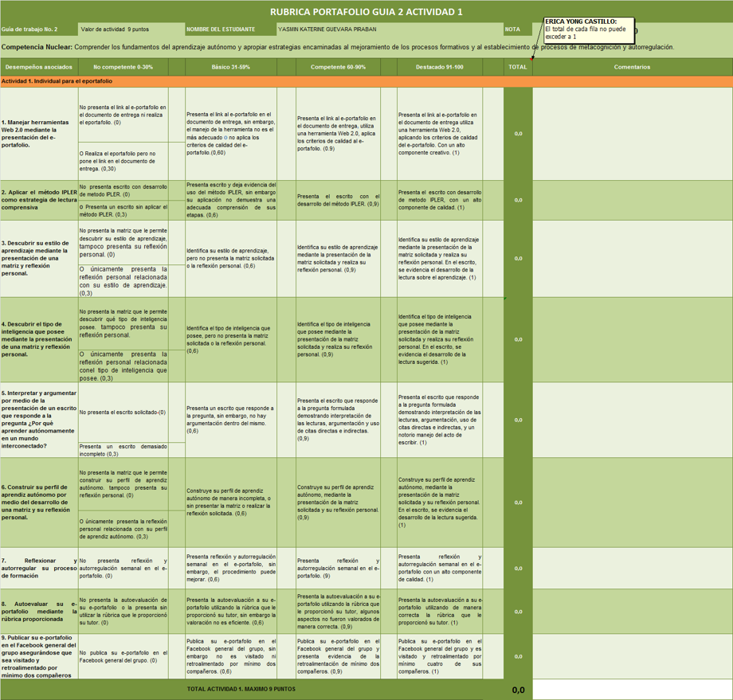The height and width of the screenshot is (700, 733).
Task: Select the Comentarios column header
Action: pyautogui.click(x=632, y=67)
